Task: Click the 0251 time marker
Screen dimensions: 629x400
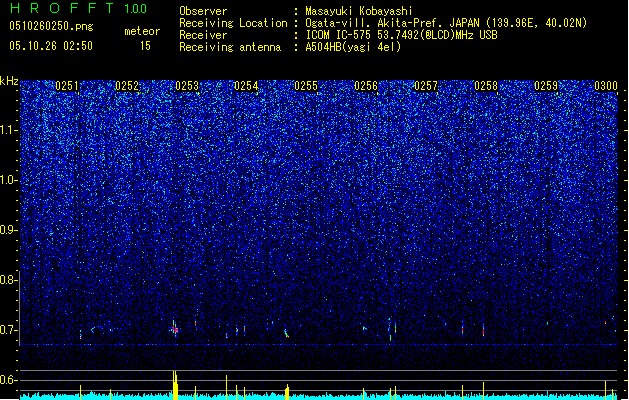Action: coord(67,86)
